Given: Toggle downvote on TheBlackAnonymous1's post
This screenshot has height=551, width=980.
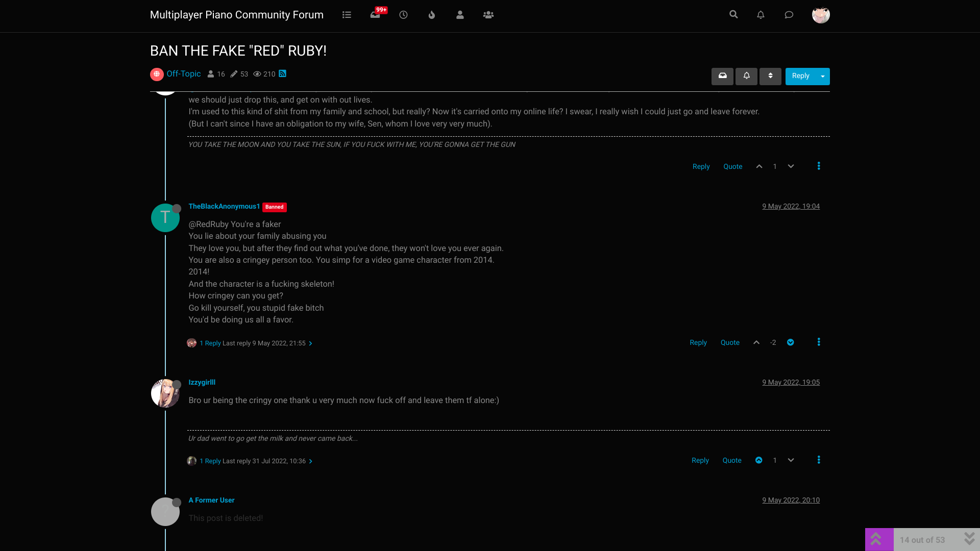Looking at the screenshot, I should tap(790, 342).
